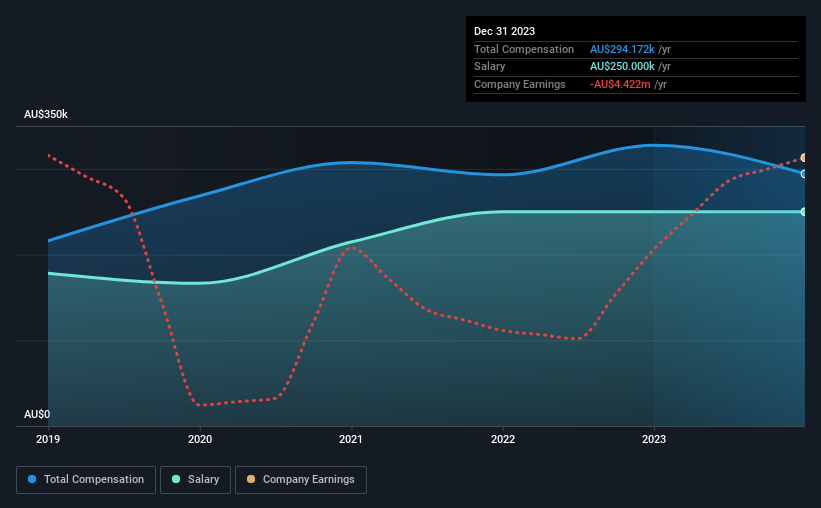The height and width of the screenshot is (508, 821).
Task: Click the 2023 x-axis label
Action: point(654,439)
